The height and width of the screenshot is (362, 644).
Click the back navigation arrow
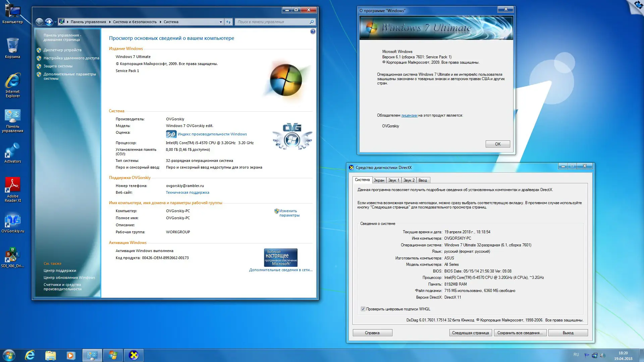coord(39,22)
